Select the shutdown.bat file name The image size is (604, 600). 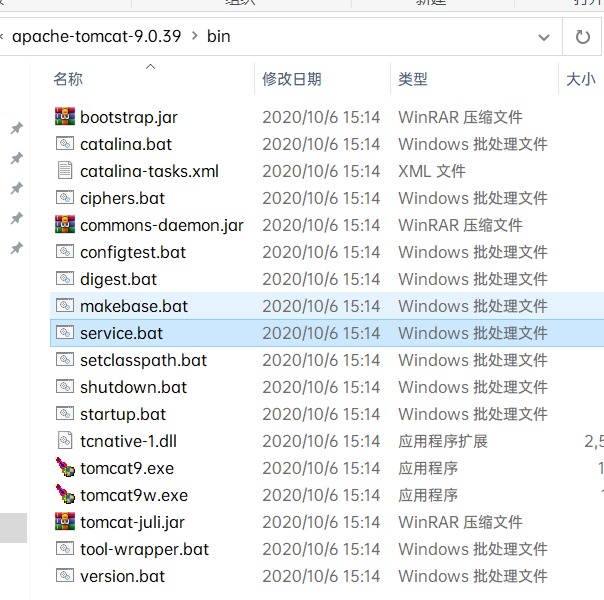click(133, 387)
